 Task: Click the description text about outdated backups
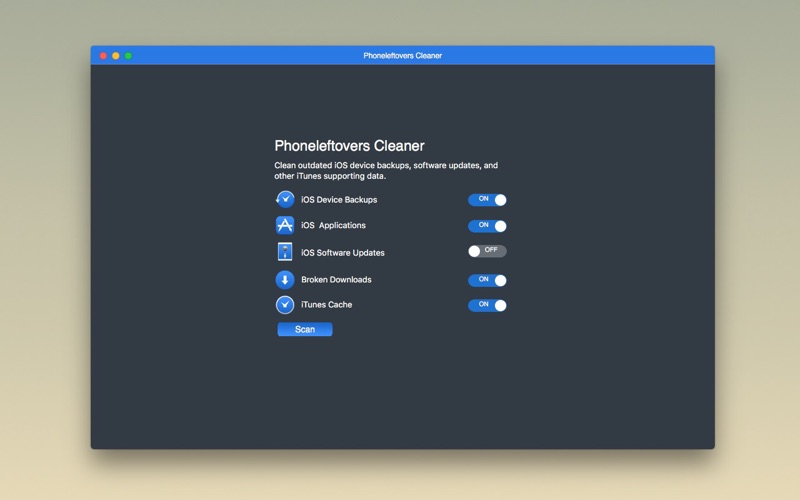click(x=386, y=170)
